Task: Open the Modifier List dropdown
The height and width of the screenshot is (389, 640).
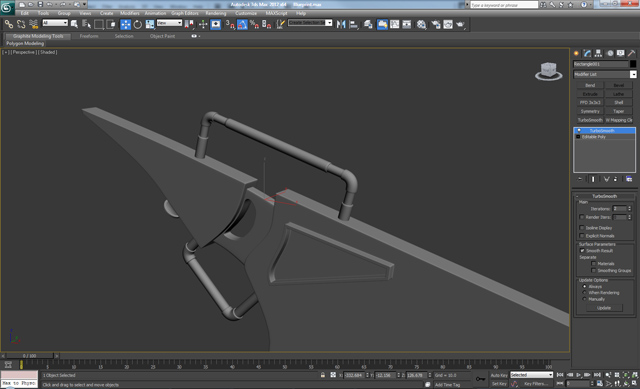Action: point(604,74)
